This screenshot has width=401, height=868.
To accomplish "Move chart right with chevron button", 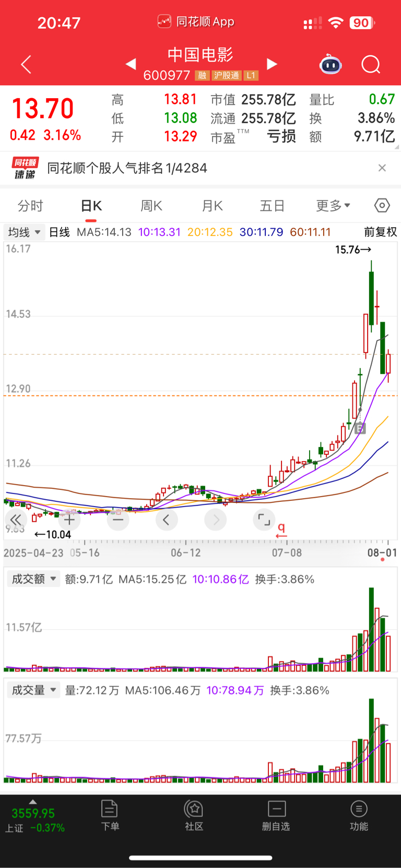I will coord(216,520).
